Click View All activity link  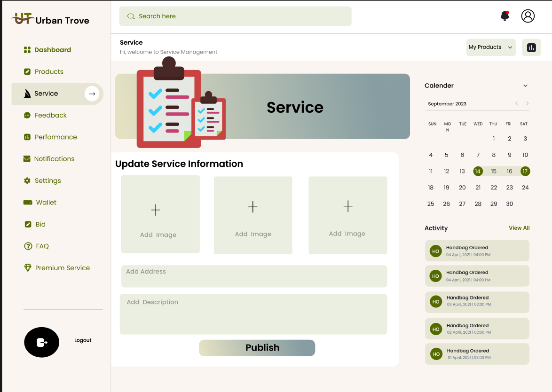pos(519,228)
